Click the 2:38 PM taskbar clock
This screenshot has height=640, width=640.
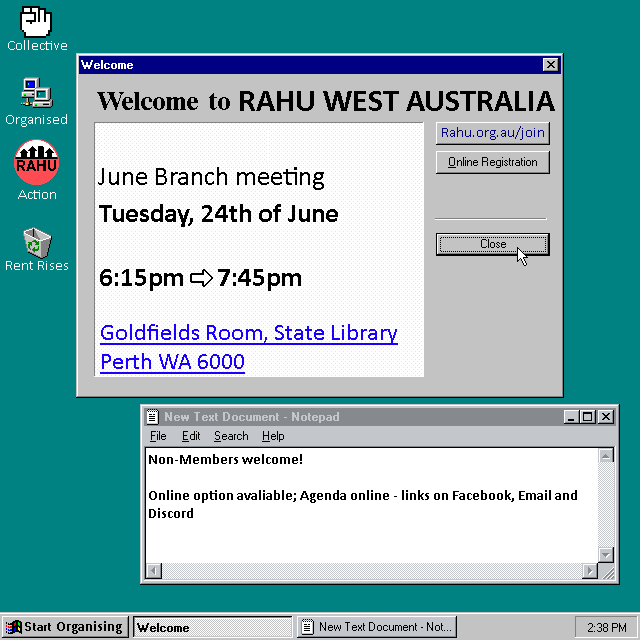coord(606,627)
